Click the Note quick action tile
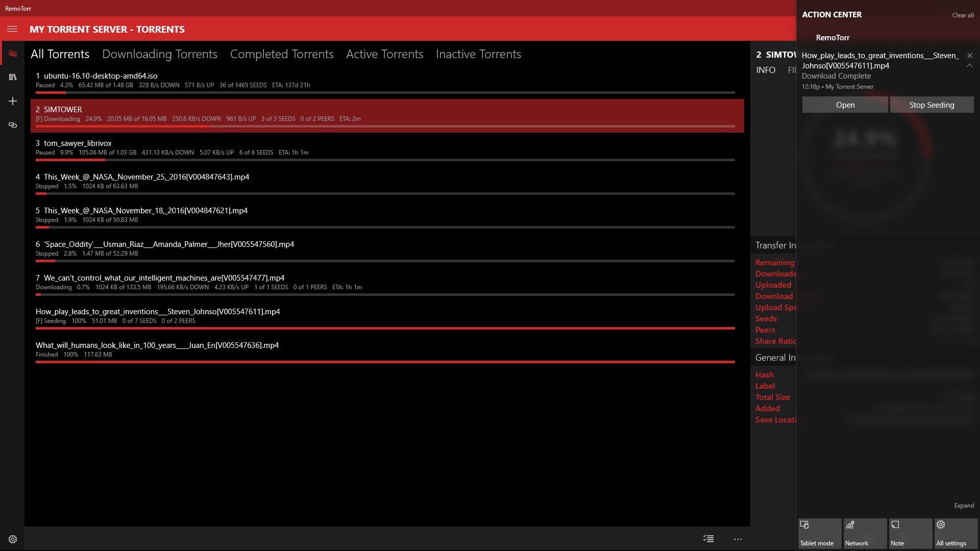The height and width of the screenshot is (551, 980). click(910, 533)
